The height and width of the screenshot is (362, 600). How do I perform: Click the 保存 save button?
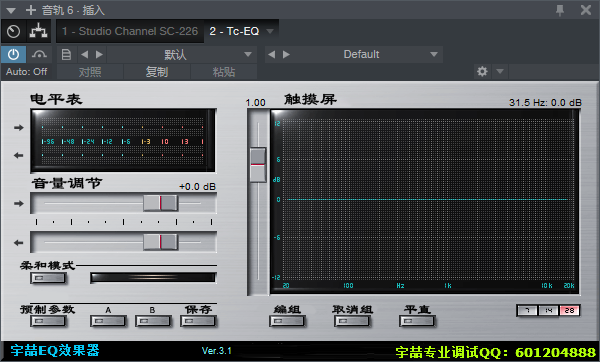tap(198, 321)
